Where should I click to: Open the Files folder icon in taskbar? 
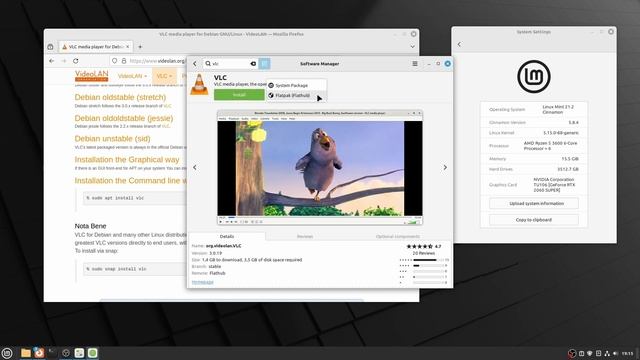pos(26,353)
